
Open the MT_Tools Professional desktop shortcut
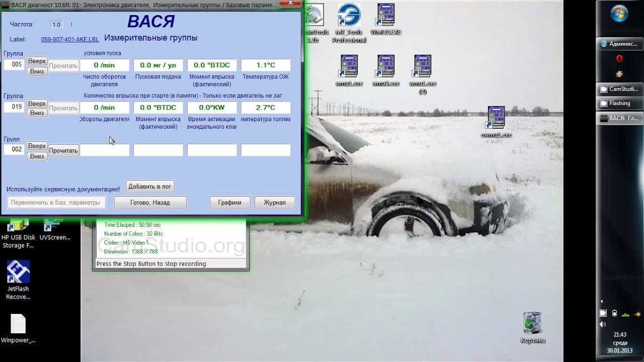pos(349,23)
